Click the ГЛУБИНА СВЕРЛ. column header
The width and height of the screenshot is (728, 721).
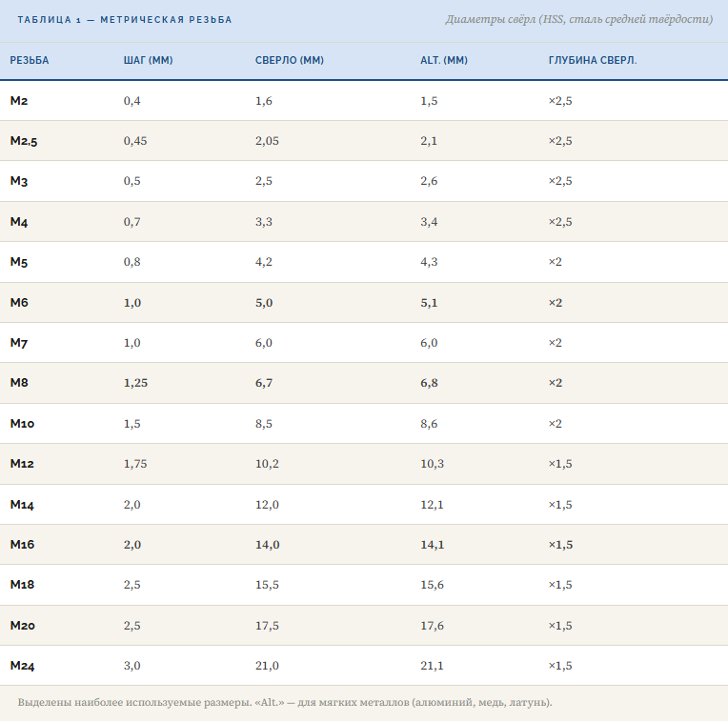tap(593, 60)
